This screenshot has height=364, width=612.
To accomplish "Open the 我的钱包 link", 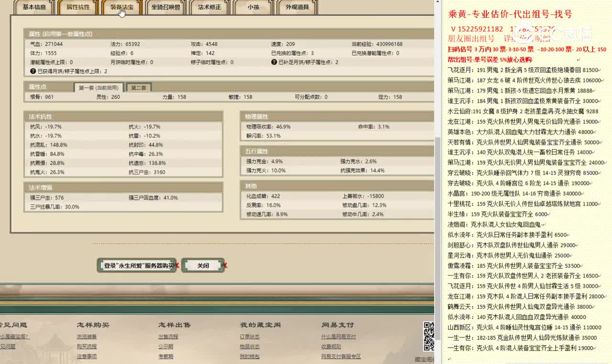I will (250, 356).
